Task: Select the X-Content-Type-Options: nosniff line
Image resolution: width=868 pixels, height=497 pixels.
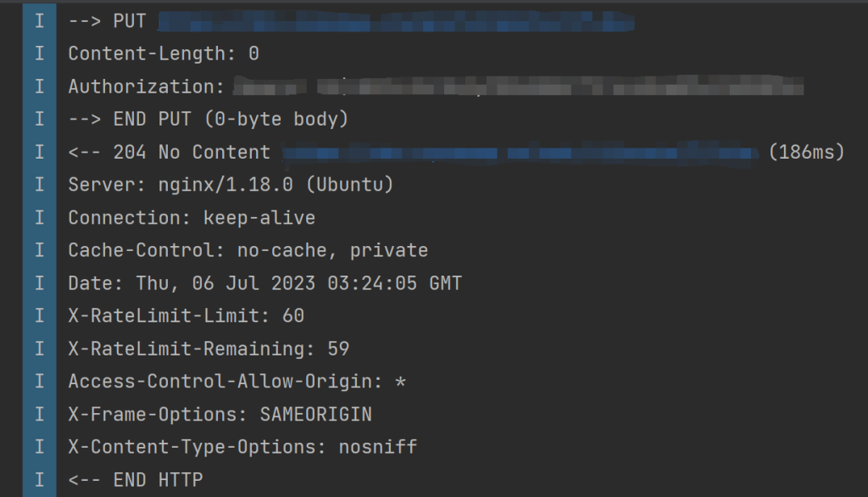Action: pos(242,447)
